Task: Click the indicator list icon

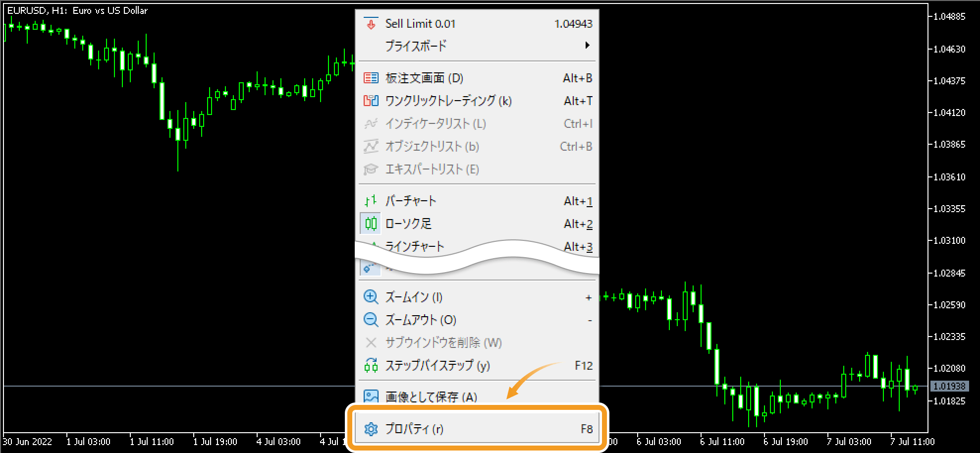Action: pos(371,123)
